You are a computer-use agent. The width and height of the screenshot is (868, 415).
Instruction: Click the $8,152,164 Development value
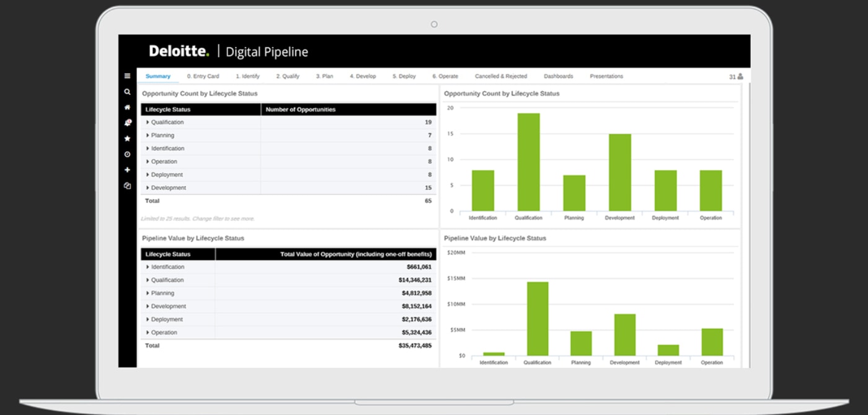point(417,306)
